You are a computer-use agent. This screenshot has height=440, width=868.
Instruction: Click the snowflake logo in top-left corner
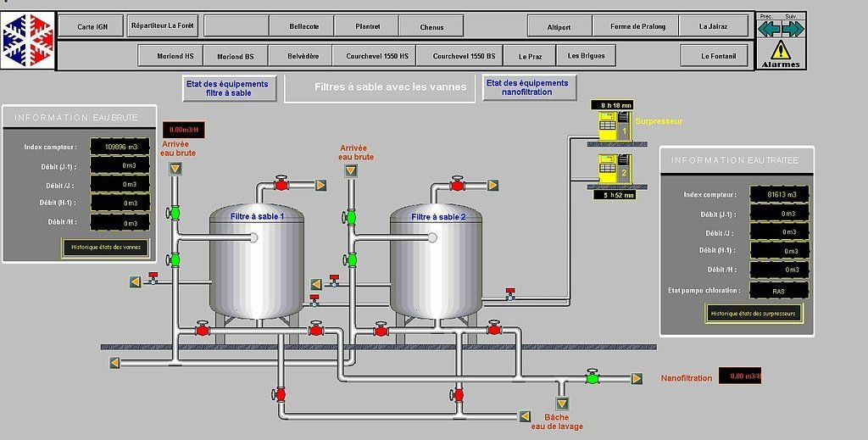(x=27, y=41)
